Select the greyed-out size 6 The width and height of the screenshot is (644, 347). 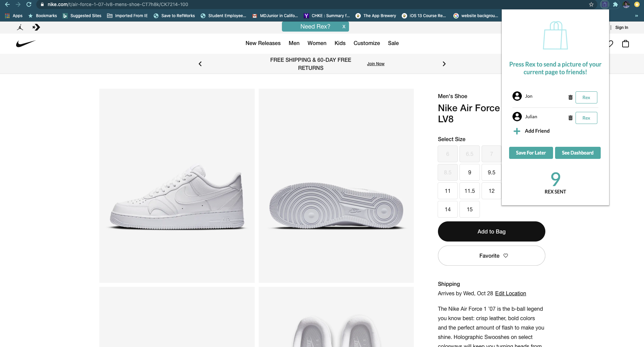pyautogui.click(x=448, y=154)
